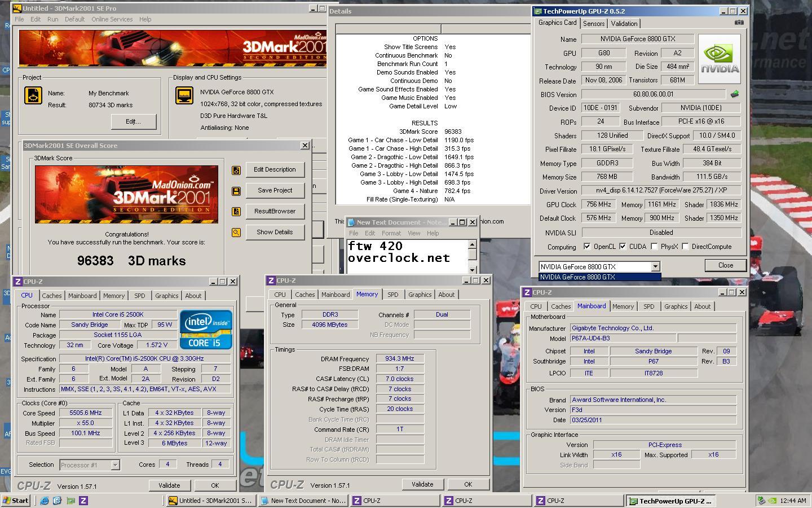Enable the PhysX checkbox in GPU-Z
This screenshot has width=812, height=508.
[654, 247]
